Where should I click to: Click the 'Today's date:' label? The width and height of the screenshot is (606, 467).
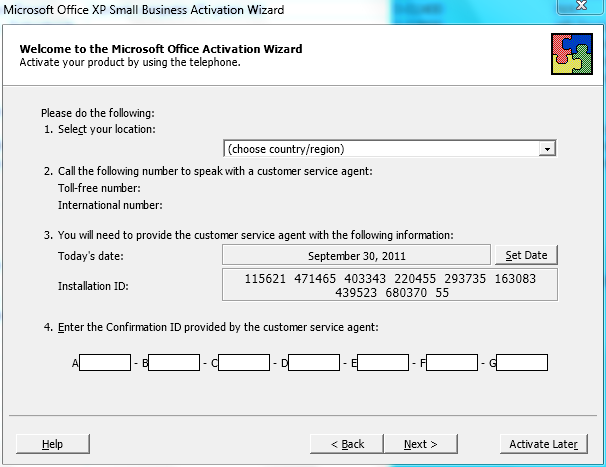point(91,256)
